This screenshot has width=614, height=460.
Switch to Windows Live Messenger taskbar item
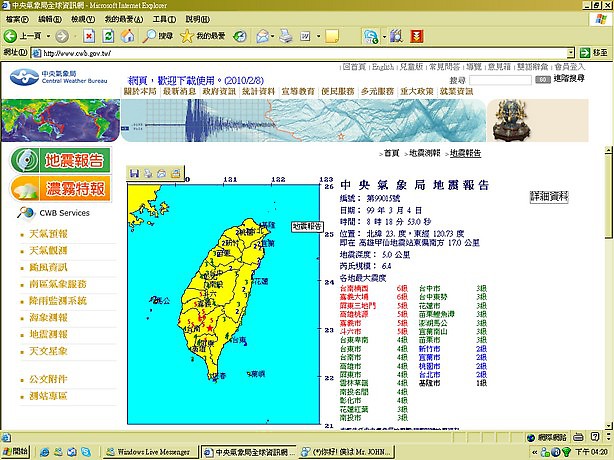pos(152,452)
